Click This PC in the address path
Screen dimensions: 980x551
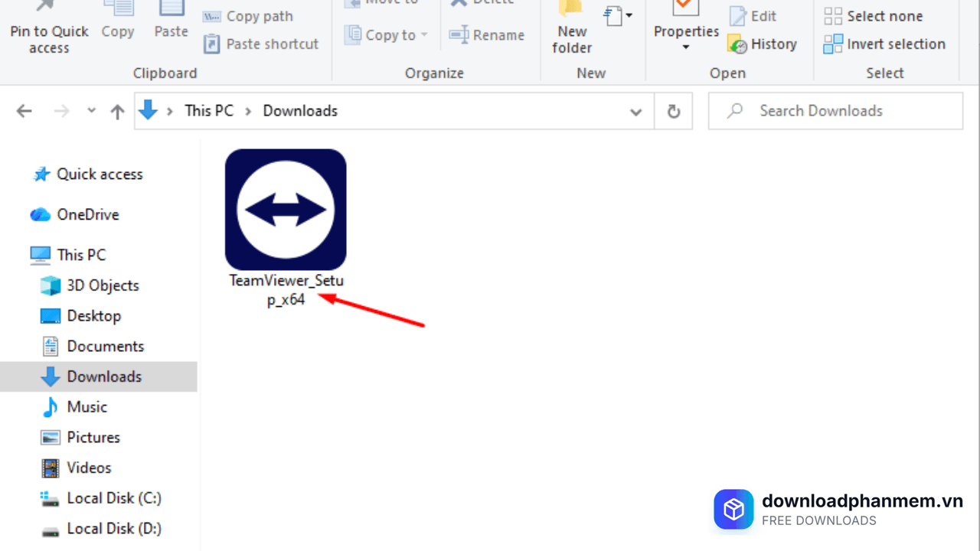pyautogui.click(x=209, y=110)
